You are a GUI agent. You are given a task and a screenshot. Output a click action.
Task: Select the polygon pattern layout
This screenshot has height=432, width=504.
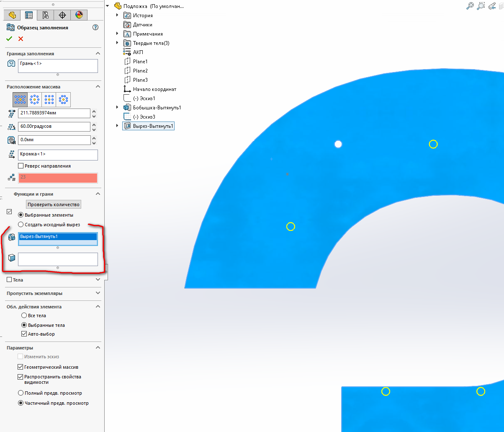63,99
